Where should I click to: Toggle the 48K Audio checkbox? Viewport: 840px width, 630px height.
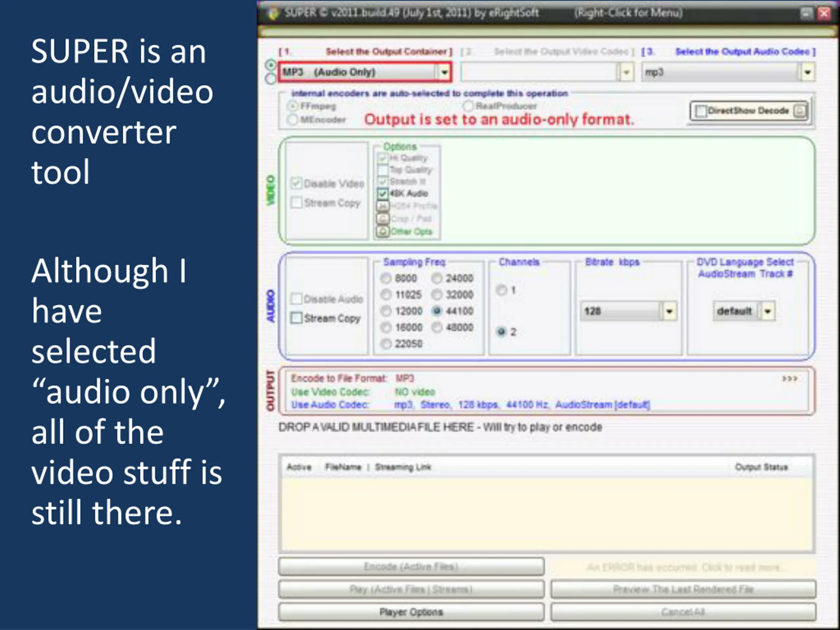click(x=383, y=194)
